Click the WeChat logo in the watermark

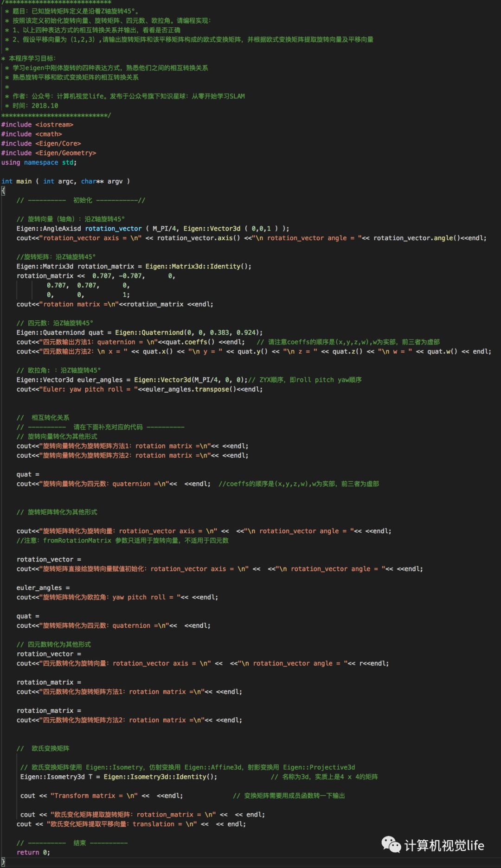pos(391,844)
